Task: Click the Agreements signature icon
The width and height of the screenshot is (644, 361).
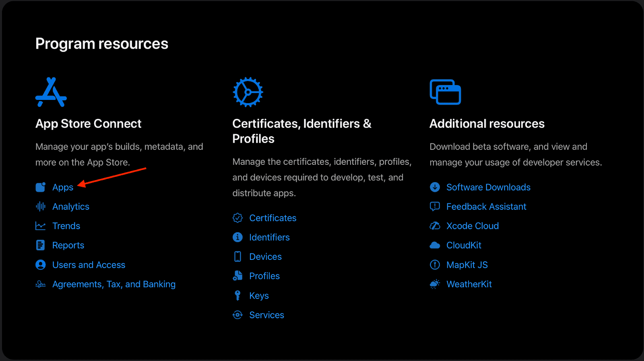Action: [41, 284]
